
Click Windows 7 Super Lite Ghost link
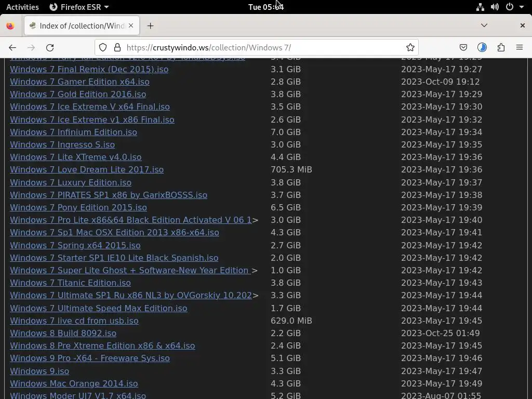point(130,270)
